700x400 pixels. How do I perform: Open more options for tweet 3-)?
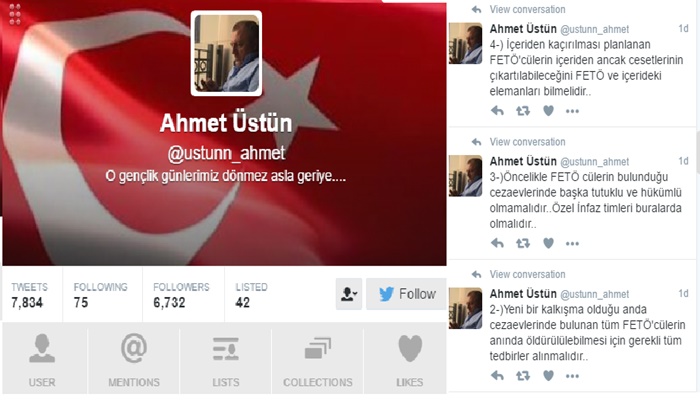point(572,244)
